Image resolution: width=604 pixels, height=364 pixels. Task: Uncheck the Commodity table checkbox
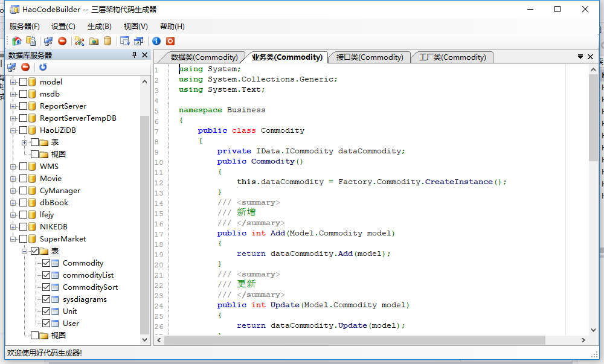[47, 263]
